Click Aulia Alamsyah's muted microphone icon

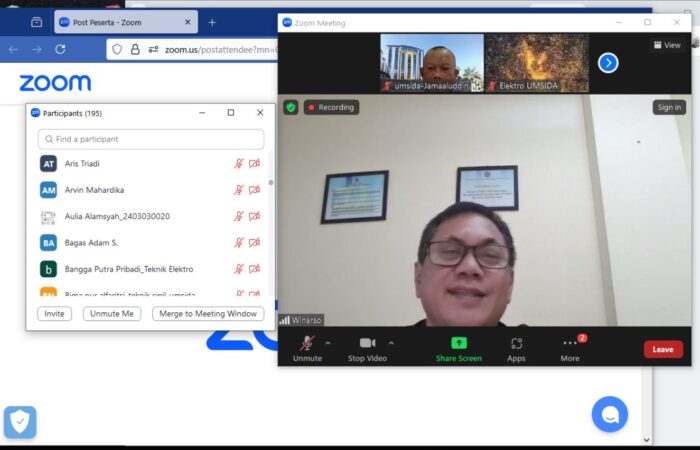click(x=239, y=217)
